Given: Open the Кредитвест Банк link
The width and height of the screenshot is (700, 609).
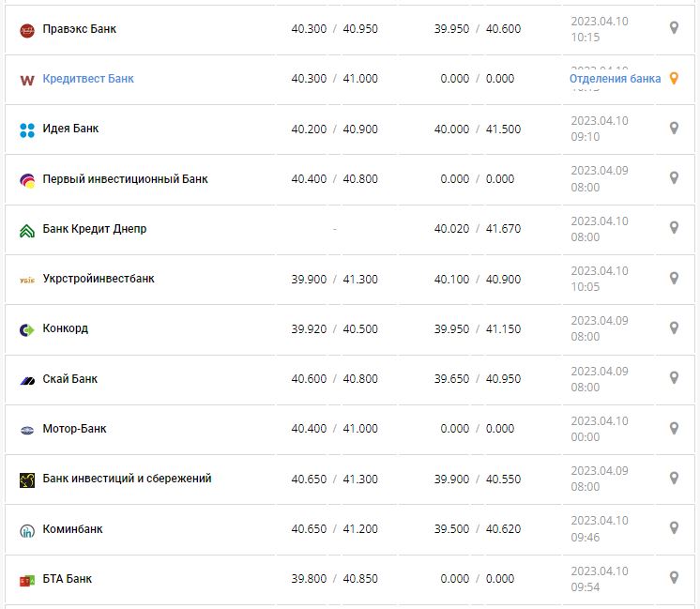Looking at the screenshot, I should [x=88, y=79].
